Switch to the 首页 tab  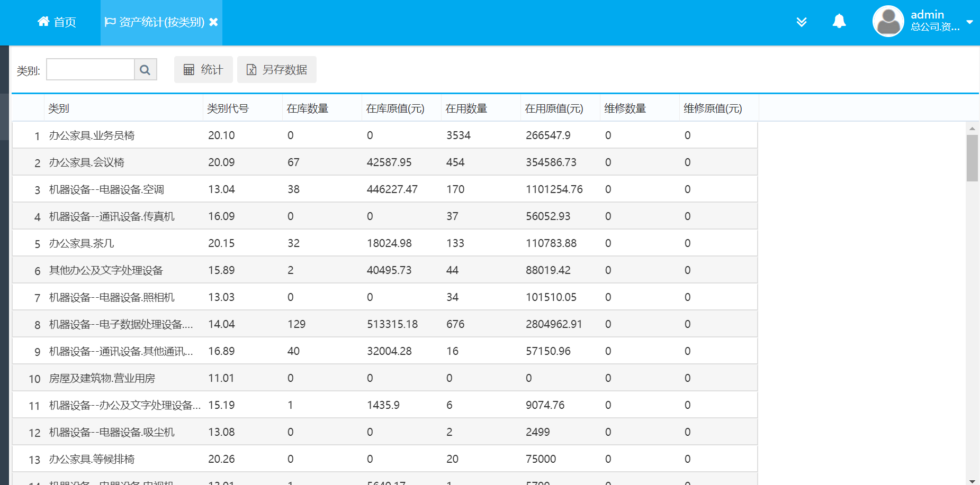click(x=65, y=22)
